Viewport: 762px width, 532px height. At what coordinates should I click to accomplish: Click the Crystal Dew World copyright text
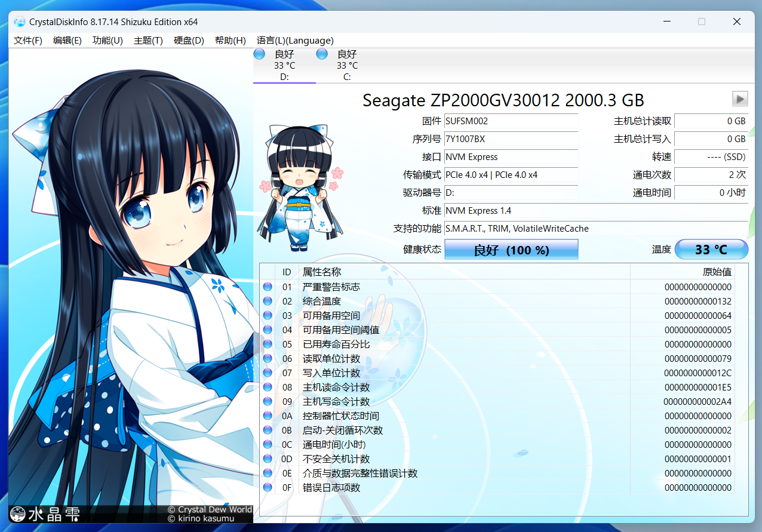(x=210, y=509)
